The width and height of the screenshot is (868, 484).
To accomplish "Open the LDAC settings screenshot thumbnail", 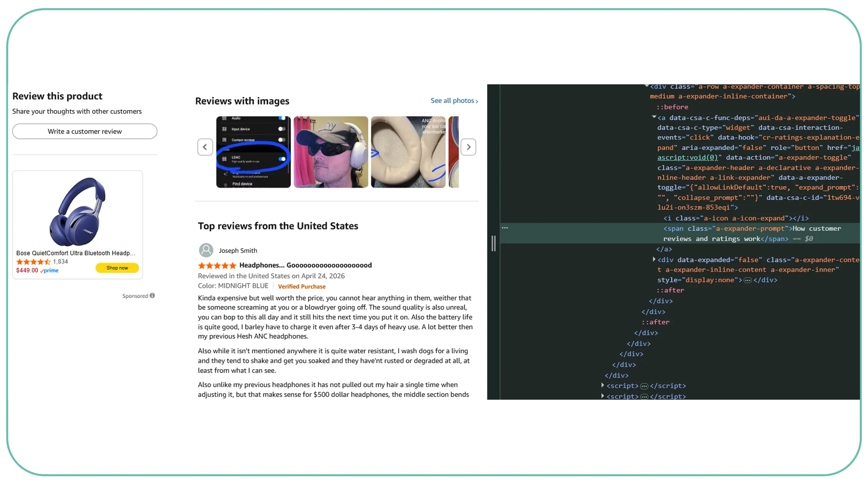I will pos(253,152).
